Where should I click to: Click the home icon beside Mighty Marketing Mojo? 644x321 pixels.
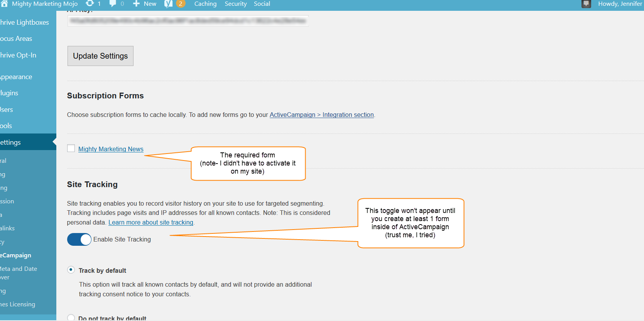(4, 3)
